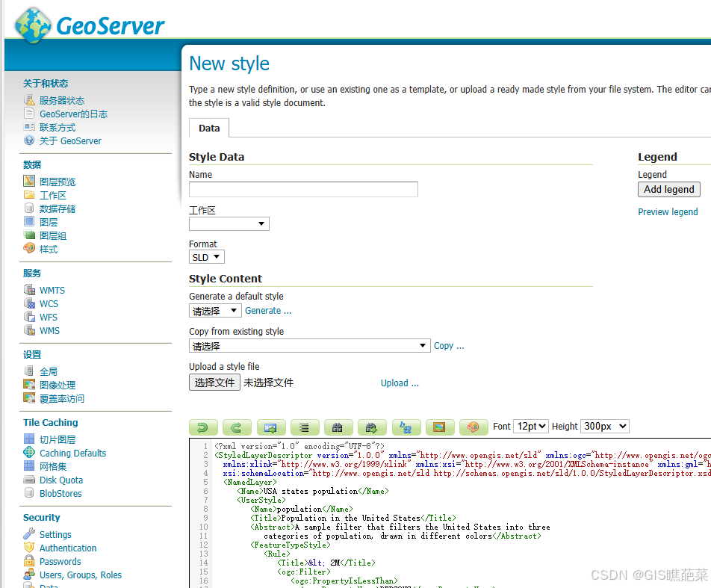Open WMTS service settings
The image size is (711, 588).
pyautogui.click(x=52, y=291)
